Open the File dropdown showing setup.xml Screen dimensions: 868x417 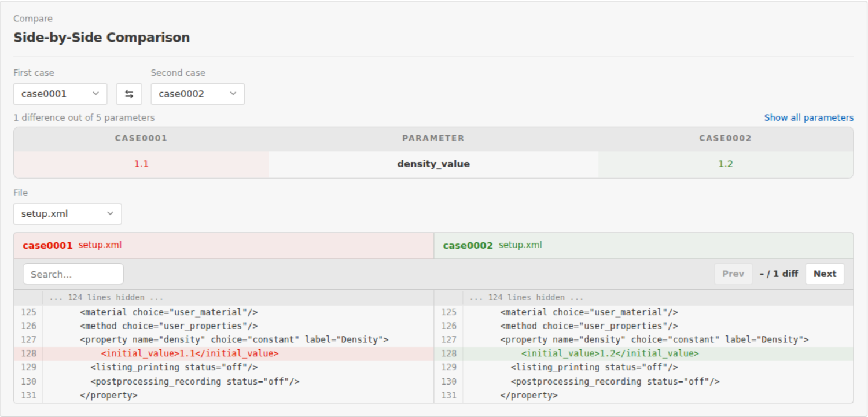68,214
